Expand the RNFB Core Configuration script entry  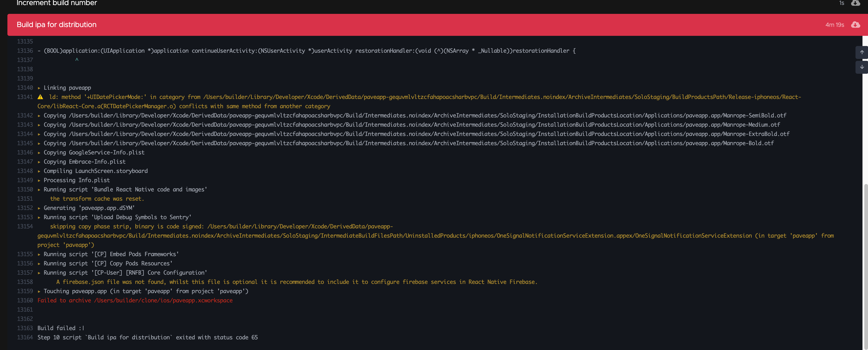point(39,273)
